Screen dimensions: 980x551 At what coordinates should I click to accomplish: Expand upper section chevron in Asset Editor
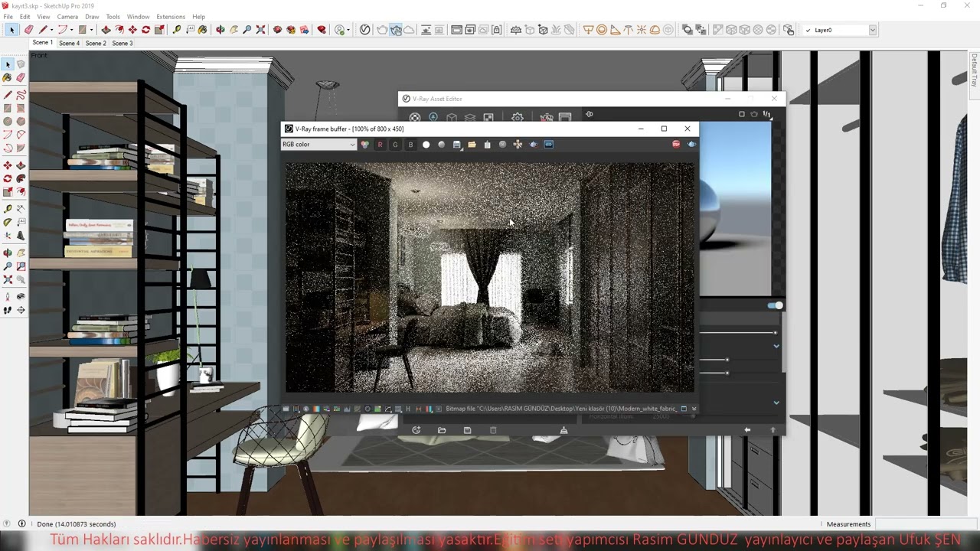(x=776, y=346)
